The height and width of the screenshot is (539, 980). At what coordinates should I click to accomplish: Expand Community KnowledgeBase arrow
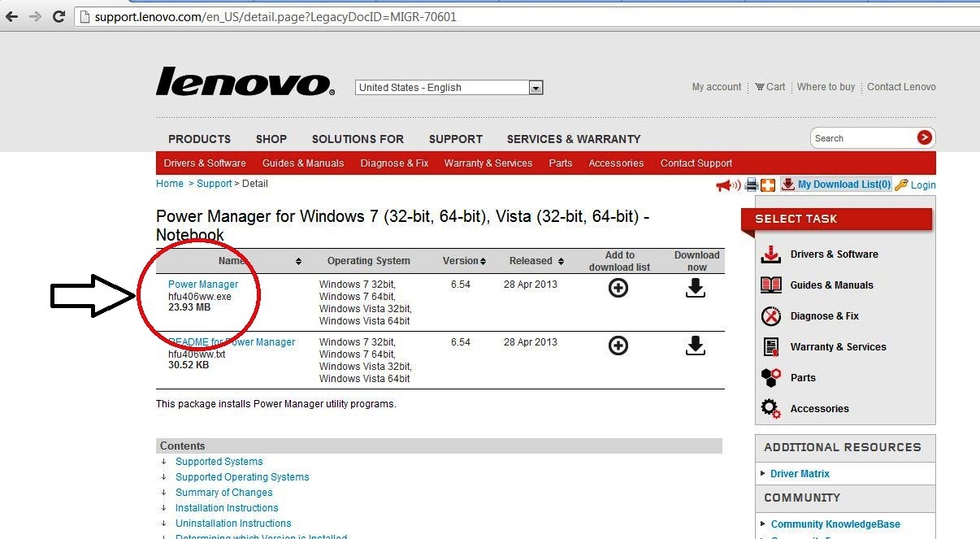[762, 524]
